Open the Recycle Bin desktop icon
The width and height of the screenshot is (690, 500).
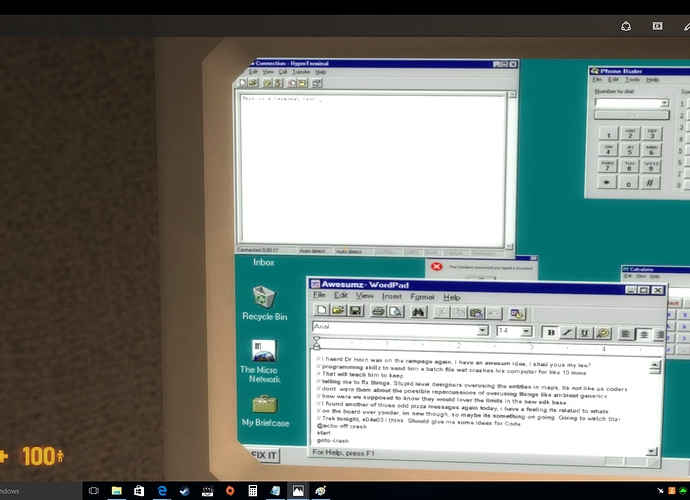click(264, 298)
